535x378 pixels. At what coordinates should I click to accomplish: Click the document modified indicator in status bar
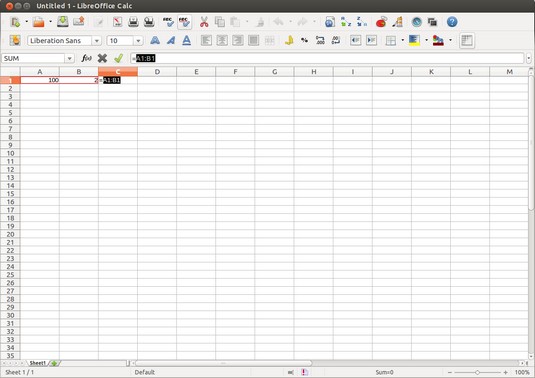pyautogui.click(x=305, y=372)
